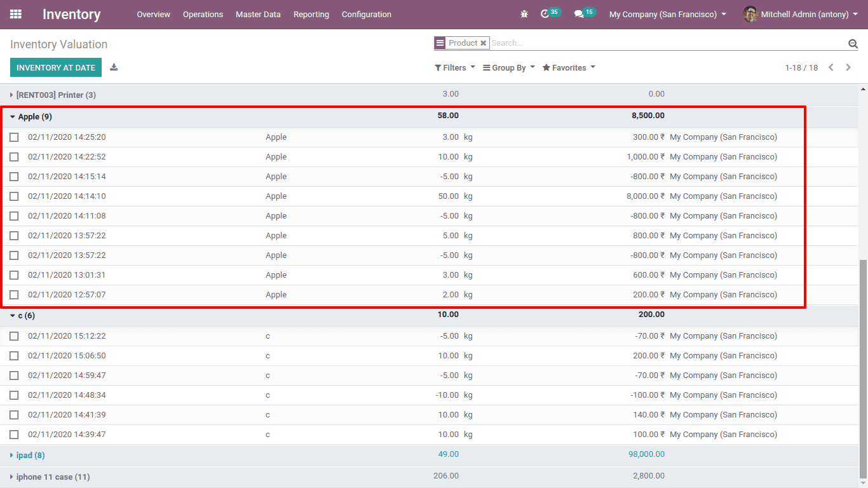Screen dimensions: 868x488
Task: Click the 600.00 ₹ Apple value cell
Action: click(649, 275)
